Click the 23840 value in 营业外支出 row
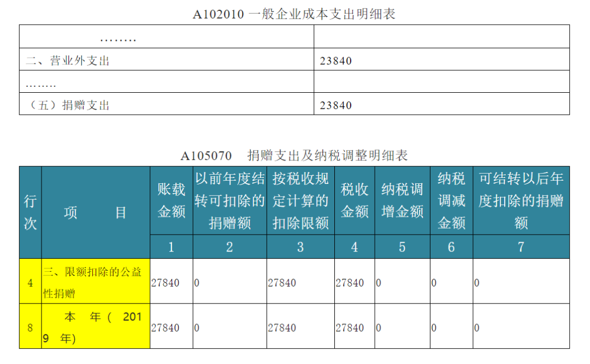Image resolution: width=590 pixels, height=364 pixels. point(335,61)
